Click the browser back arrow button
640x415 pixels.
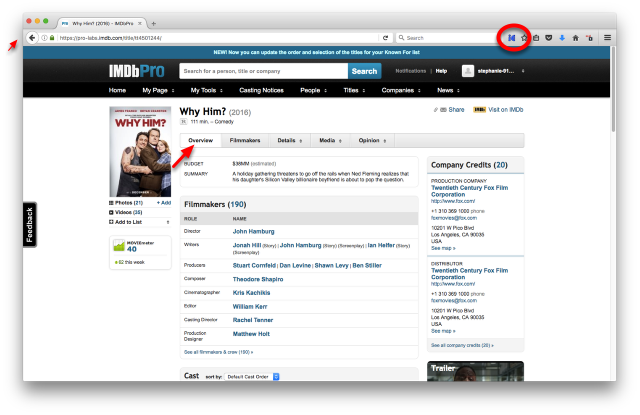32,38
